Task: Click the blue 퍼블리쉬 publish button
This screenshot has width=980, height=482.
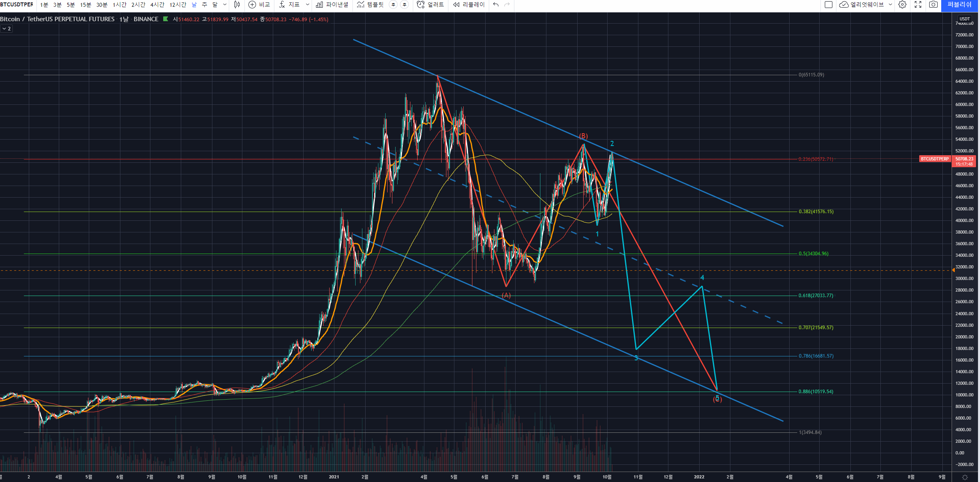Action: tap(959, 5)
